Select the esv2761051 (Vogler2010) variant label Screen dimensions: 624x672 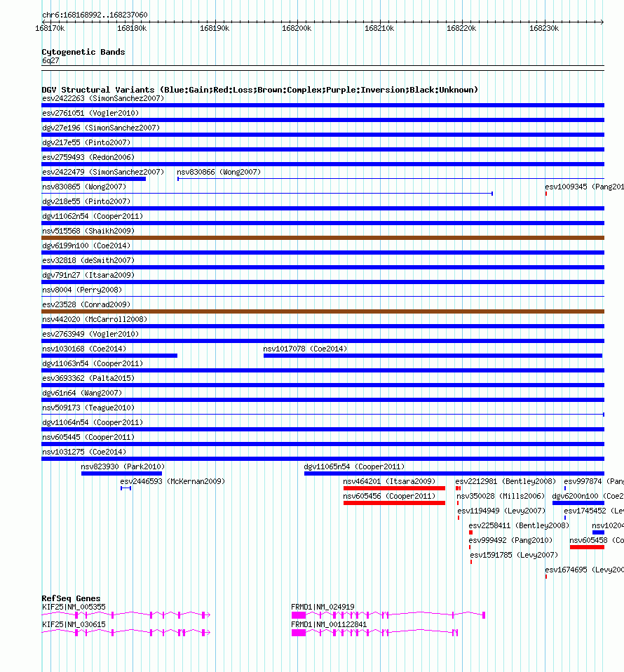(x=90, y=113)
